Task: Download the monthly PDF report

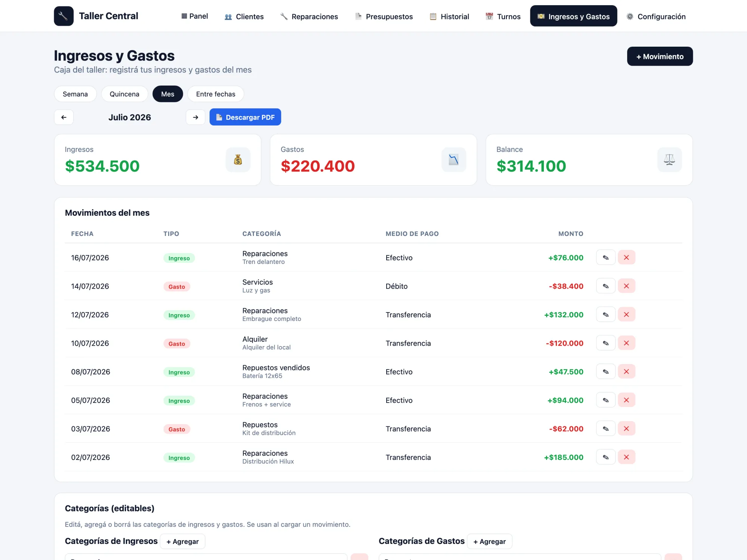Action: [x=245, y=117]
